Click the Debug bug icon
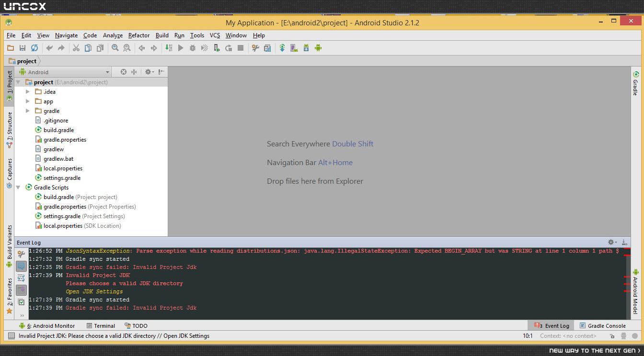The height and width of the screenshot is (356, 644). pos(193,48)
